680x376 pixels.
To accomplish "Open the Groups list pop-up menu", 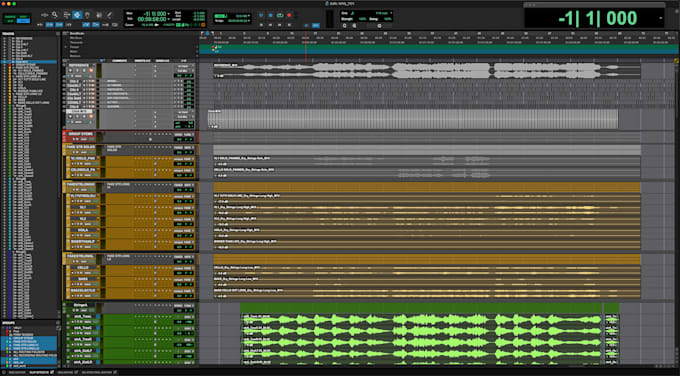I will pyautogui.click(x=58, y=323).
